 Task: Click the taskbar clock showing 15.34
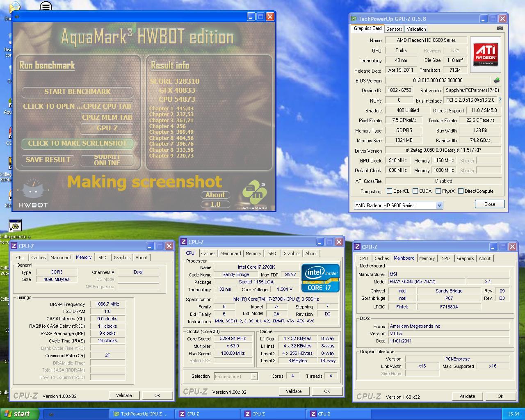(x=514, y=414)
